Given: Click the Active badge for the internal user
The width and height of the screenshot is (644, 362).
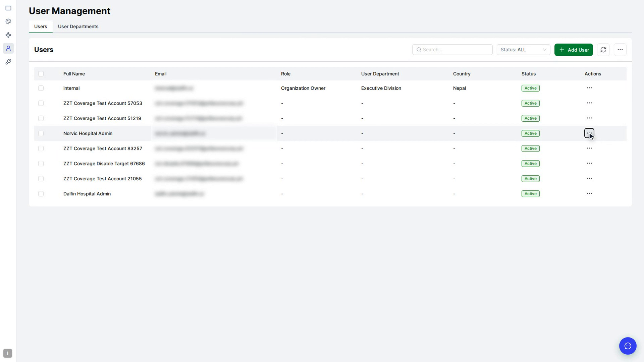Looking at the screenshot, I should [530, 88].
